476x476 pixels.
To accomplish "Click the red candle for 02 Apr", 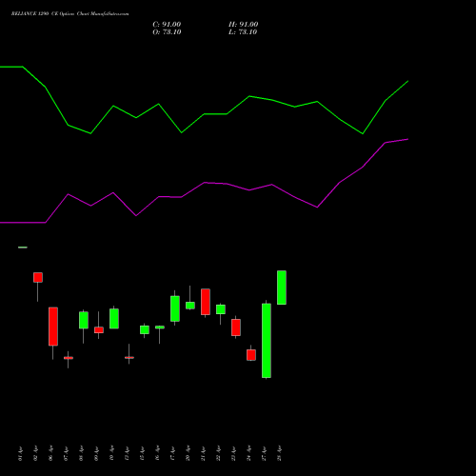I will coord(38,277).
